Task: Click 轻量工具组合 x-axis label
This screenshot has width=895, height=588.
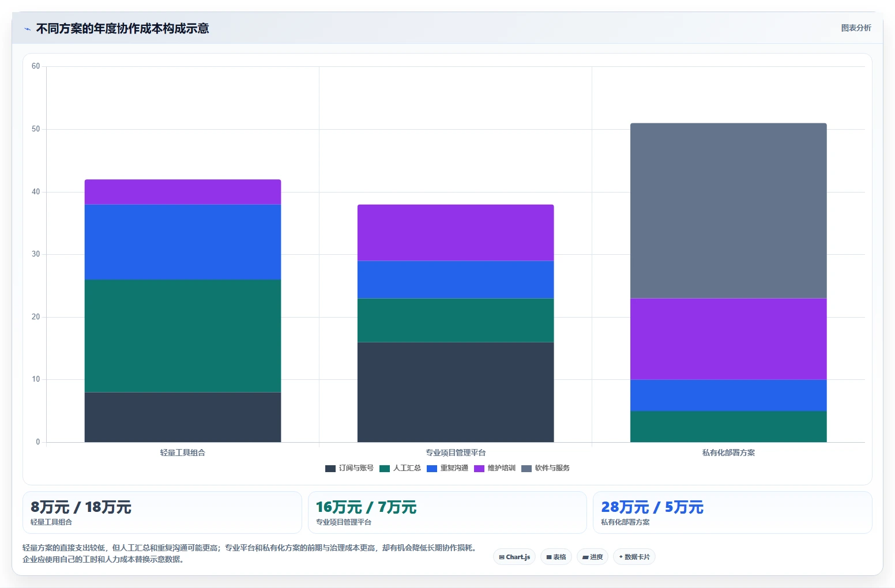Action: tap(183, 453)
